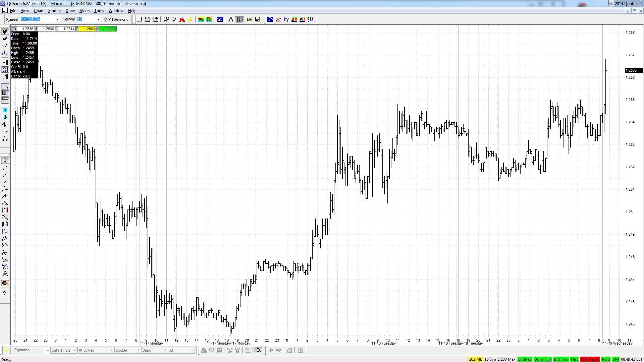Toggle the O's button in bottom toolbar
Image resolution: width=644 pixels, height=362 pixels.
(259, 350)
